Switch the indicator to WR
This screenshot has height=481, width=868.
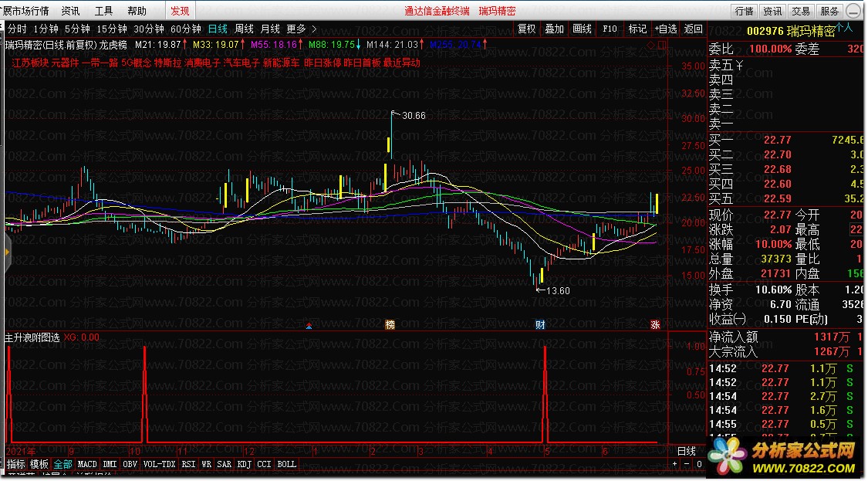pos(207,464)
